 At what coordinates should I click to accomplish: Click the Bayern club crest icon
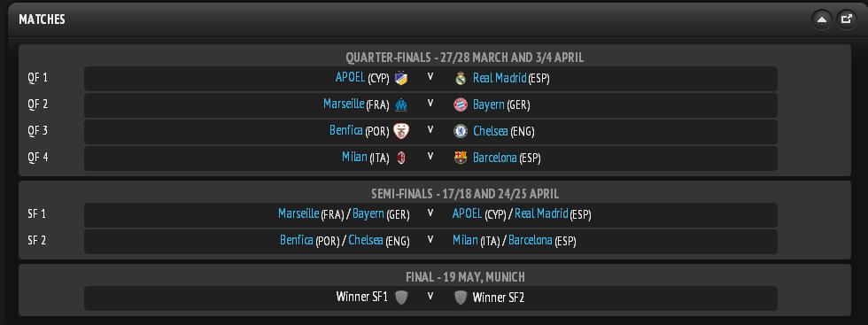tap(461, 104)
